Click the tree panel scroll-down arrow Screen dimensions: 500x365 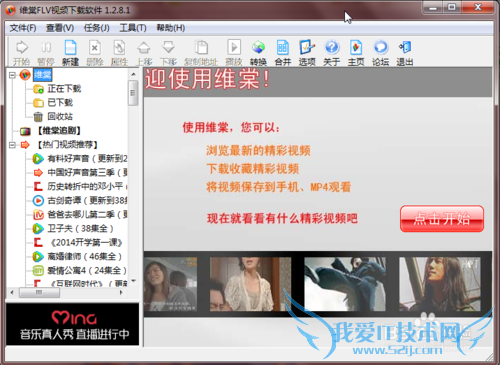[133, 281]
